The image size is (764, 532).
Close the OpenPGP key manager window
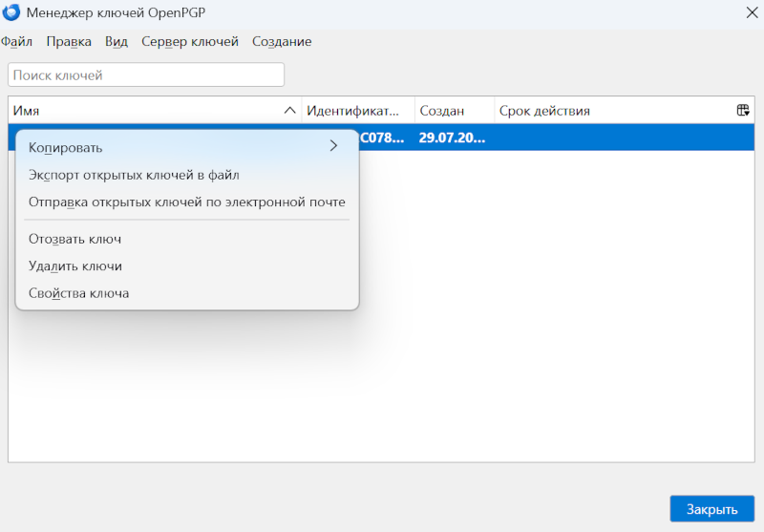point(753,12)
